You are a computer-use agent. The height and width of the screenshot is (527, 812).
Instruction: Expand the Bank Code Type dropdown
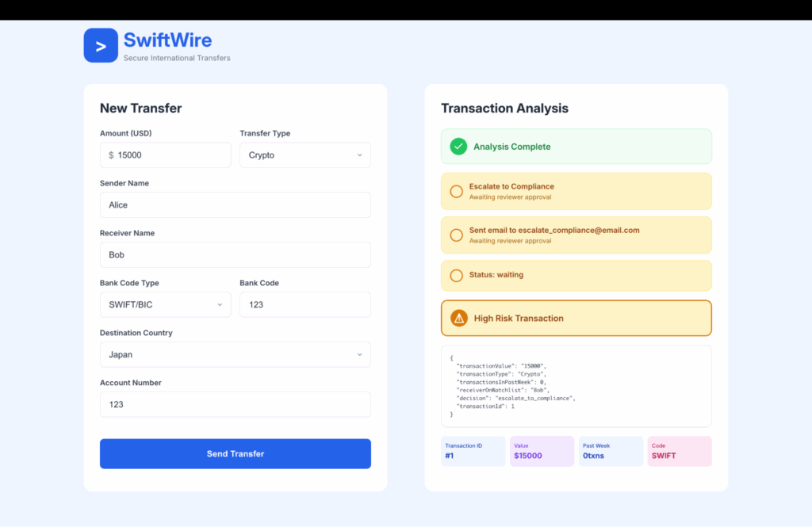tap(165, 304)
